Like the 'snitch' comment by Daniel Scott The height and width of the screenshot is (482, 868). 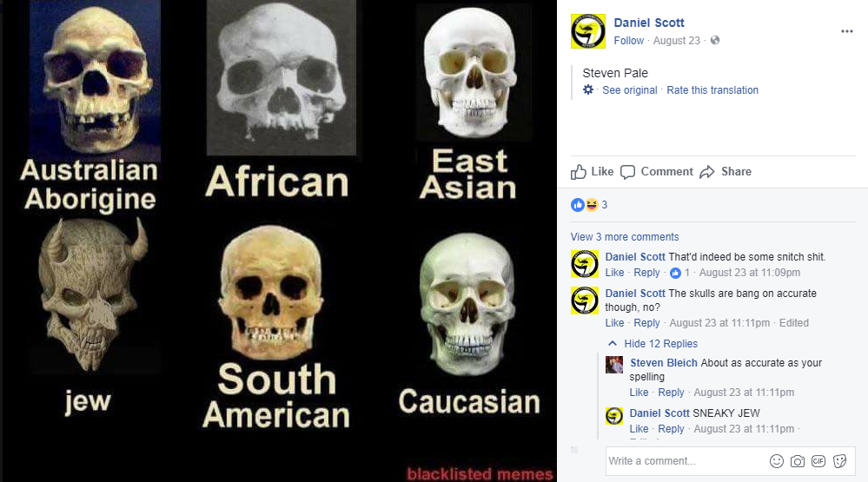[614, 273]
